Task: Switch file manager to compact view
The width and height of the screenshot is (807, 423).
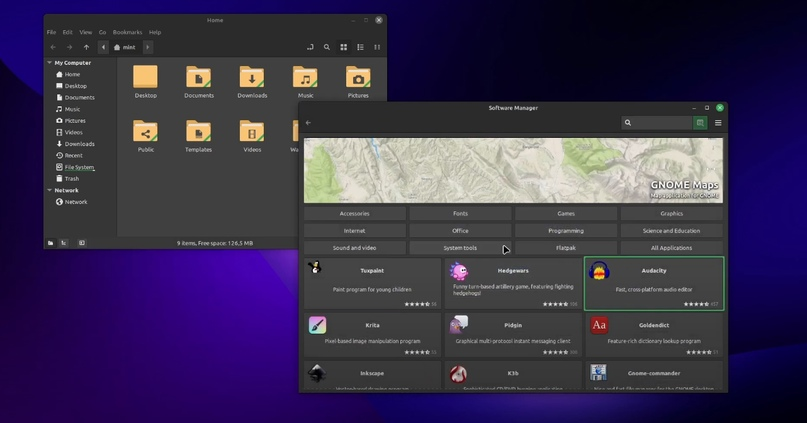Action: tap(377, 47)
